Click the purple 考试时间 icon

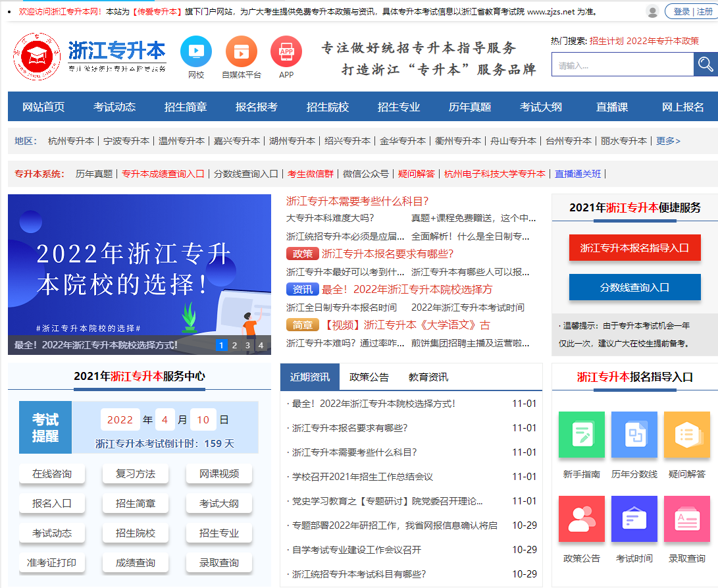coord(634,519)
